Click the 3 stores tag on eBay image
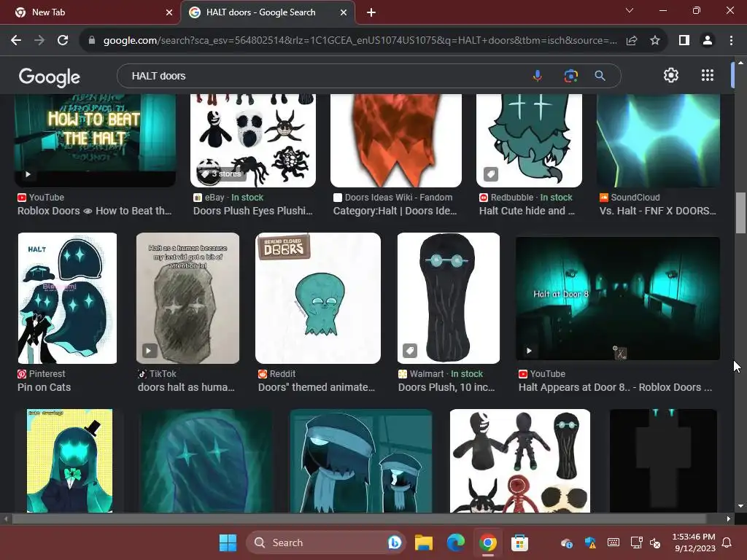Viewport: 747px width, 560px height. pos(220,174)
